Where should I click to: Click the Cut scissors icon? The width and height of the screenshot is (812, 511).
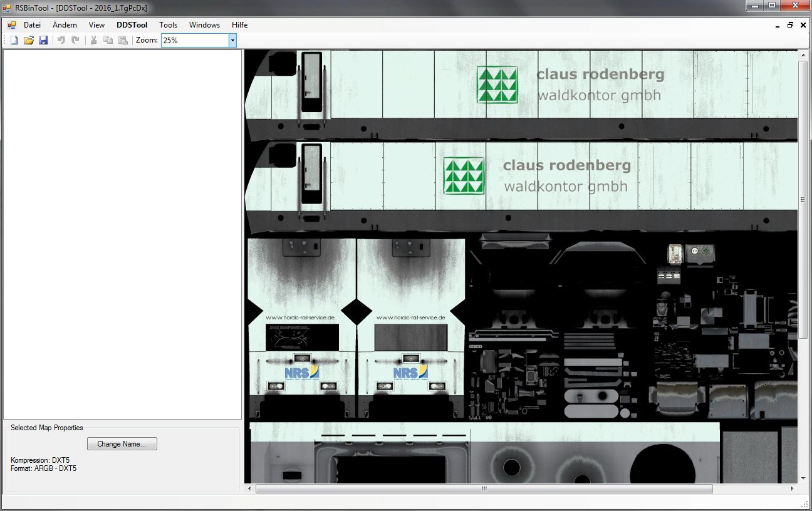click(x=94, y=40)
